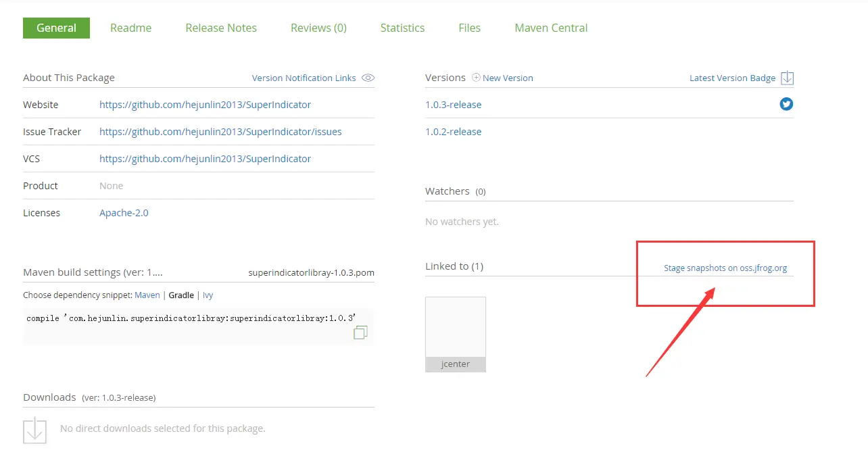Click the Latest Version Badge link
The image size is (868, 467).
[732, 78]
